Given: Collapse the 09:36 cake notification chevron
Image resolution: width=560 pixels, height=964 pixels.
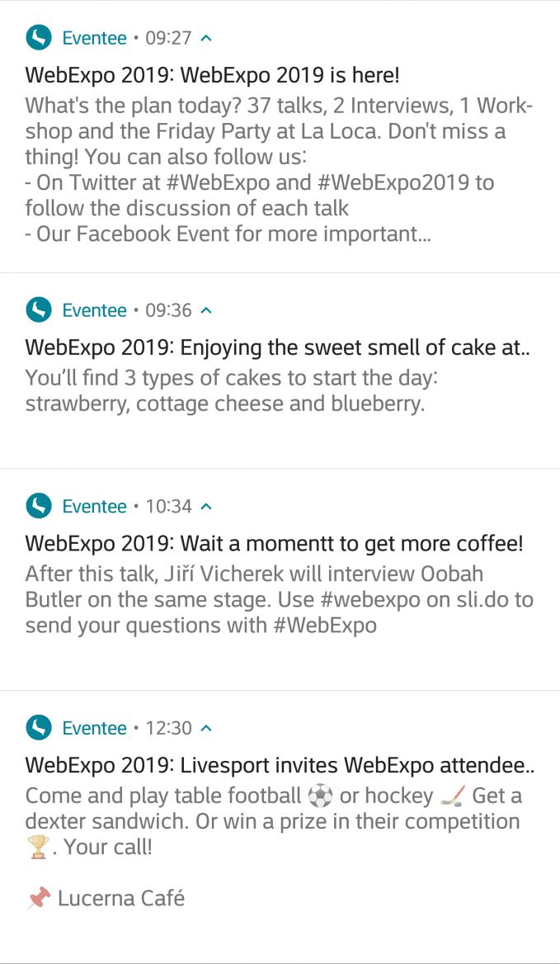Looking at the screenshot, I should 206,310.
